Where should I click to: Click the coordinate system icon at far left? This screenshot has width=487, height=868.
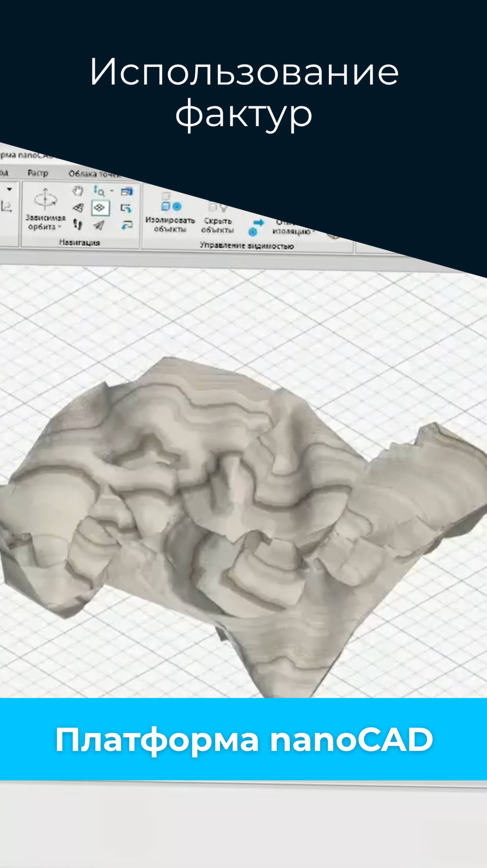tap(6, 206)
